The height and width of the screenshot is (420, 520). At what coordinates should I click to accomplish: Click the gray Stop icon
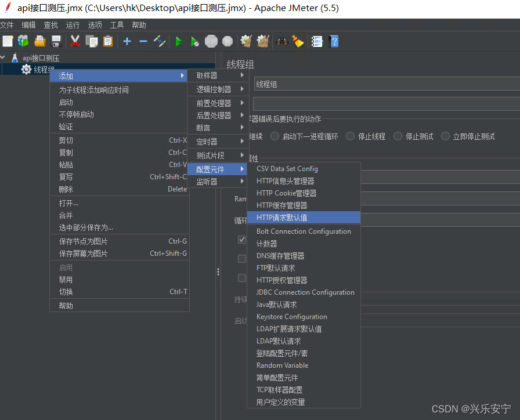(x=211, y=41)
